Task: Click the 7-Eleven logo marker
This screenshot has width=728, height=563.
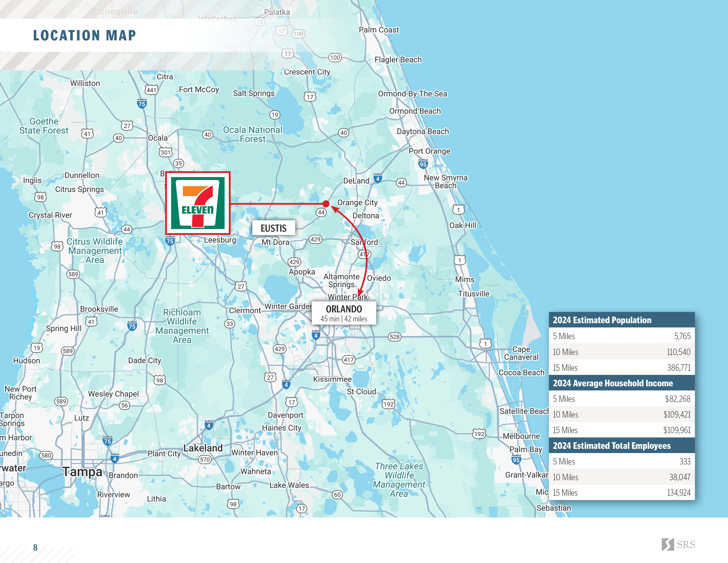Action: [198, 203]
